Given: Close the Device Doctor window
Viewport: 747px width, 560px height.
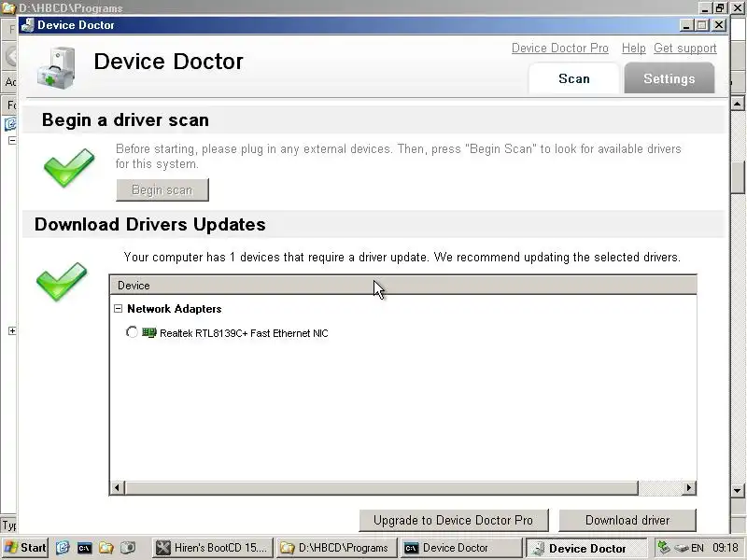Looking at the screenshot, I should point(719,25).
